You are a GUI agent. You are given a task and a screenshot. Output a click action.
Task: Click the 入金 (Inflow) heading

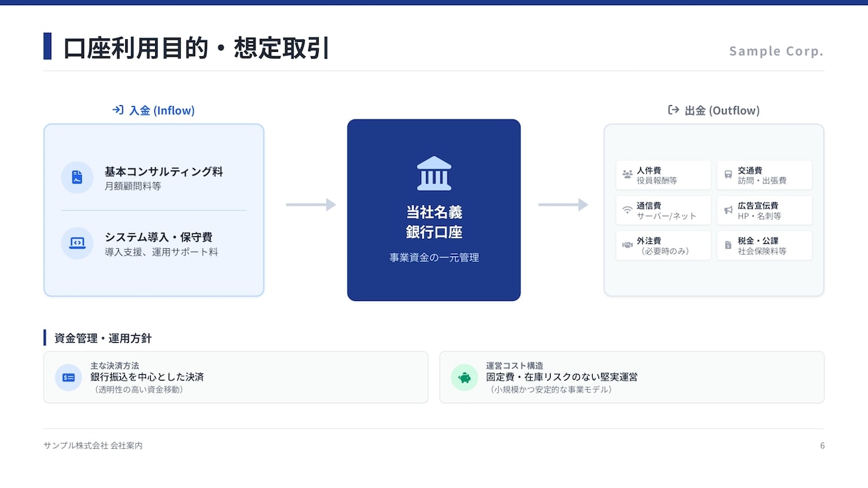click(x=162, y=110)
